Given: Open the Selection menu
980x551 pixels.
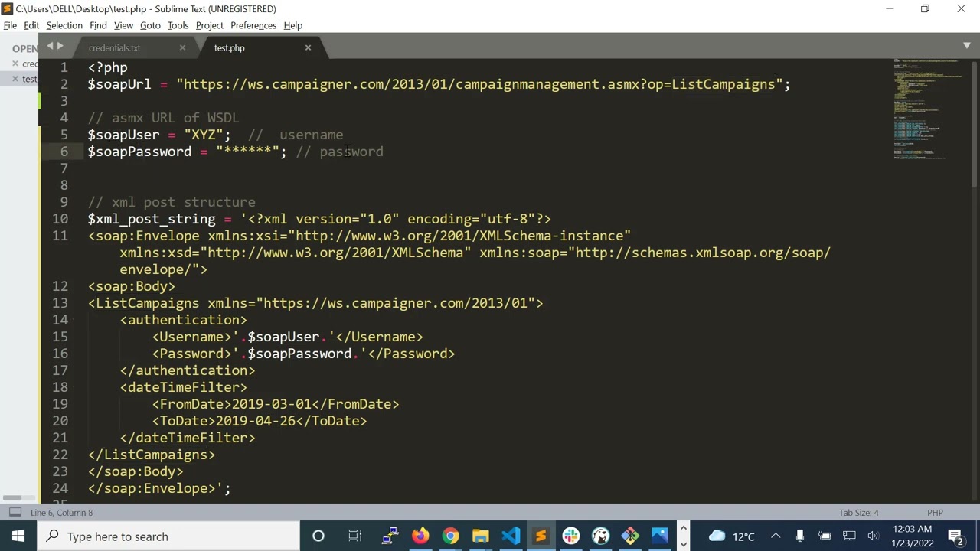Looking at the screenshot, I should pos(64,25).
